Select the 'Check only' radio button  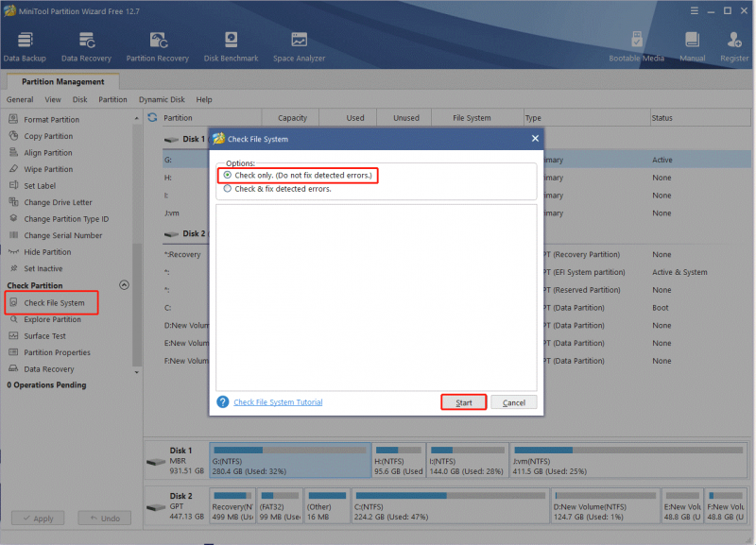pyautogui.click(x=227, y=175)
